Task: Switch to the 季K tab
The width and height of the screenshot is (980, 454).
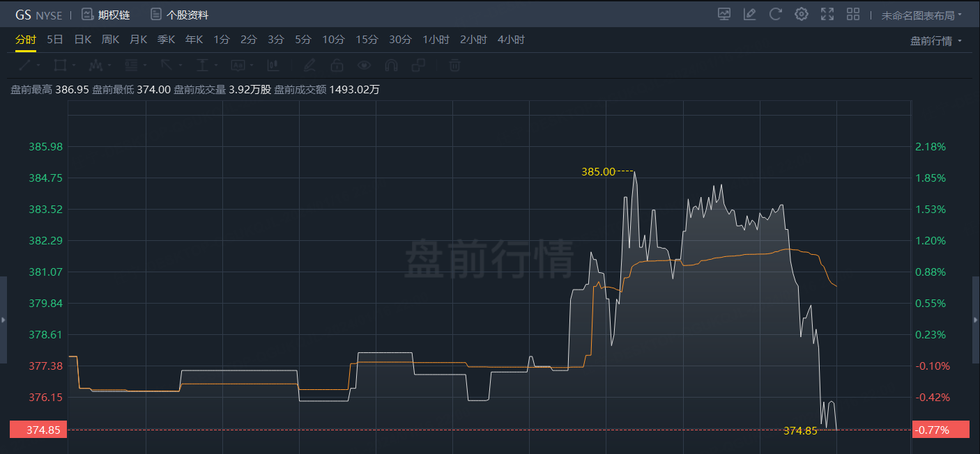Action: point(166,40)
